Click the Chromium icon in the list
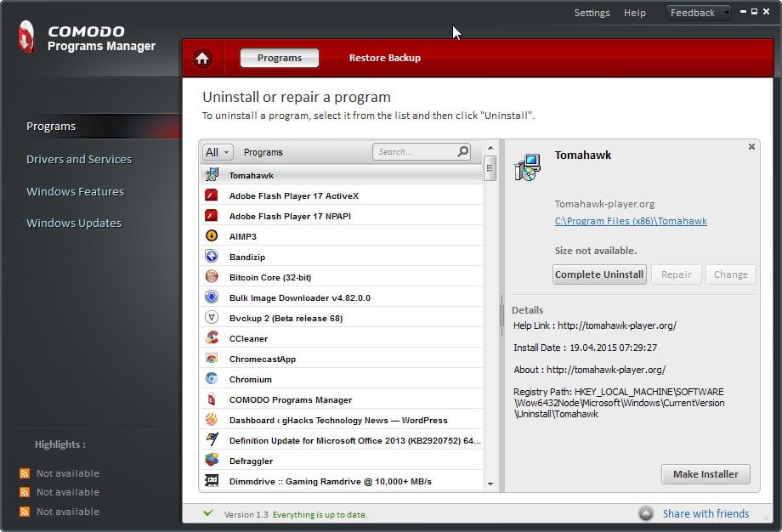Image resolution: width=782 pixels, height=532 pixels. [212, 379]
